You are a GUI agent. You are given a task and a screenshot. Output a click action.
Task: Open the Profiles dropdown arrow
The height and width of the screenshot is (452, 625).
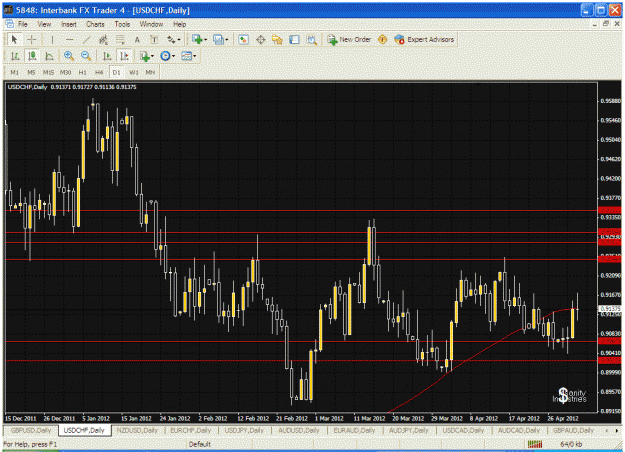click(x=227, y=40)
